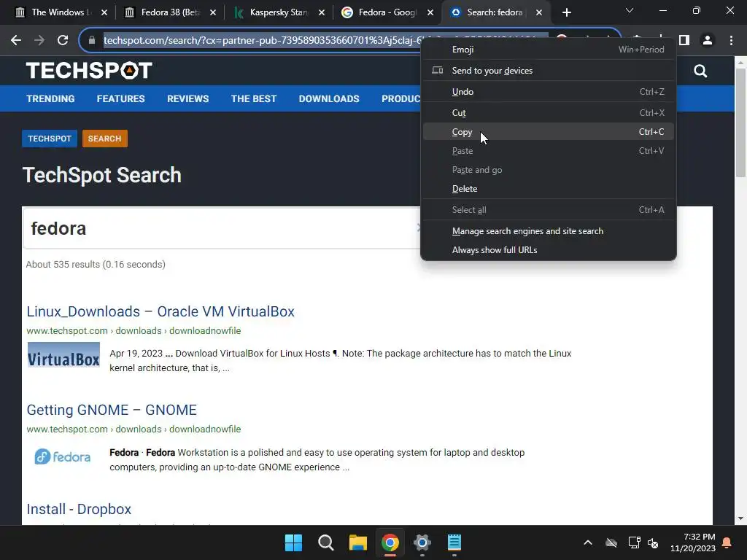The height and width of the screenshot is (560, 747).
Task: Open Settings gear on taskbar
Action: pos(422,542)
